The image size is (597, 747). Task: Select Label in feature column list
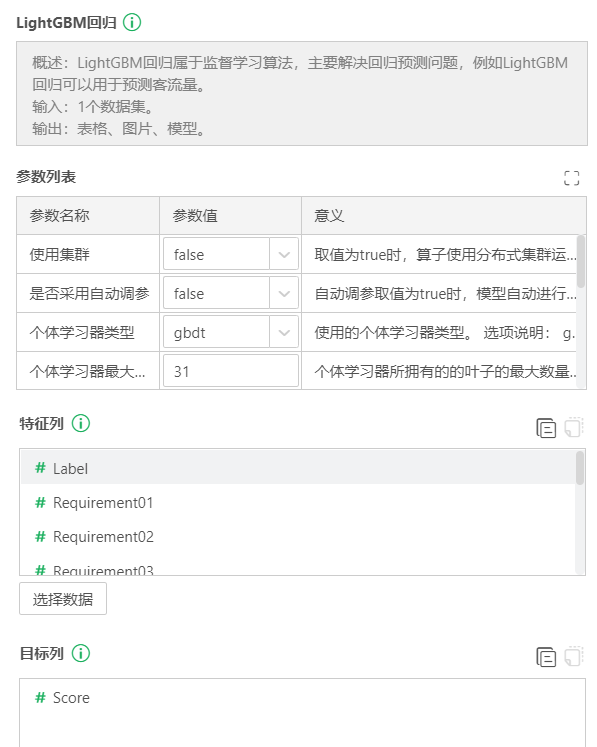click(298, 468)
